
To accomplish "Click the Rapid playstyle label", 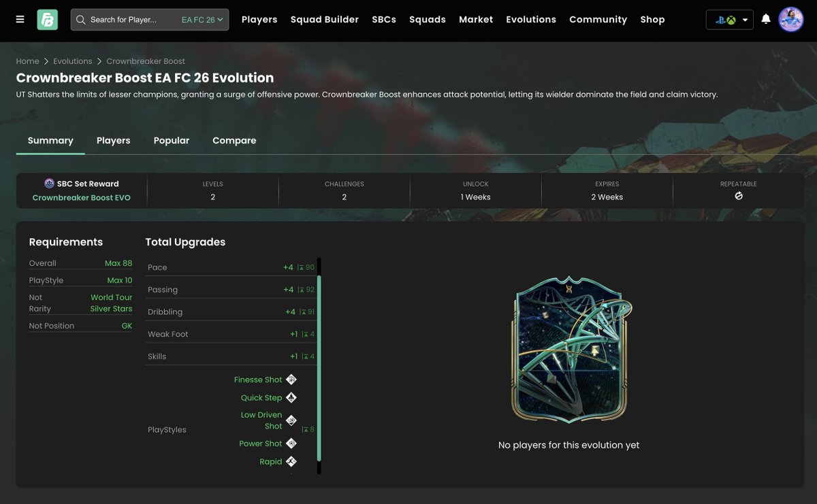I will 271,461.
